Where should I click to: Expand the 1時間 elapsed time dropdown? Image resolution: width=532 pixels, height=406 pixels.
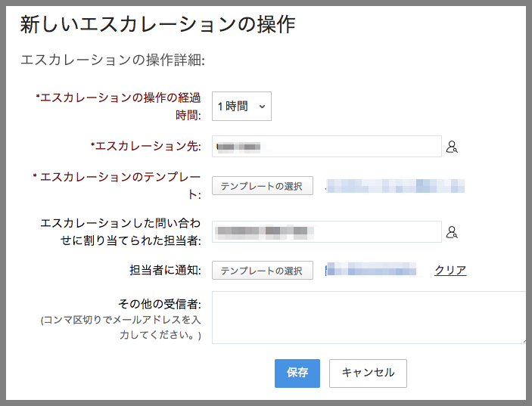click(x=241, y=107)
